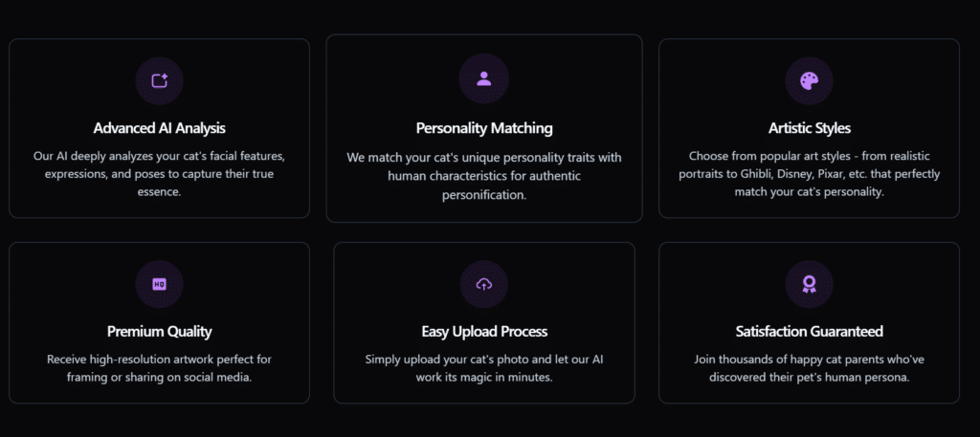Click the AI sparkle icon above Advanced AI Analysis
Image resolution: width=980 pixels, height=437 pixels.
click(x=159, y=81)
